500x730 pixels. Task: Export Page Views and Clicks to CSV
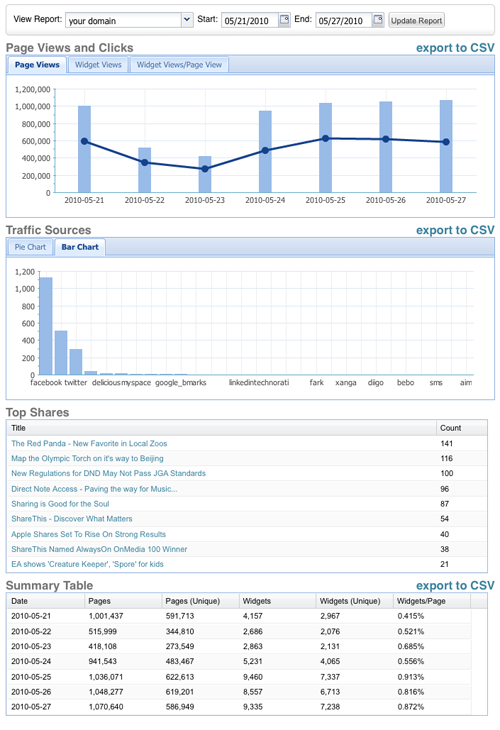(455, 48)
